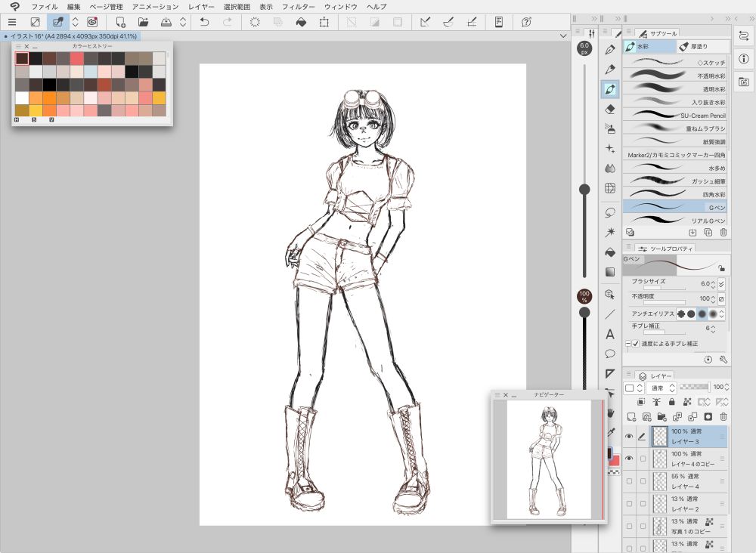
Task: Click the Open file folder icon
Action: point(143,22)
